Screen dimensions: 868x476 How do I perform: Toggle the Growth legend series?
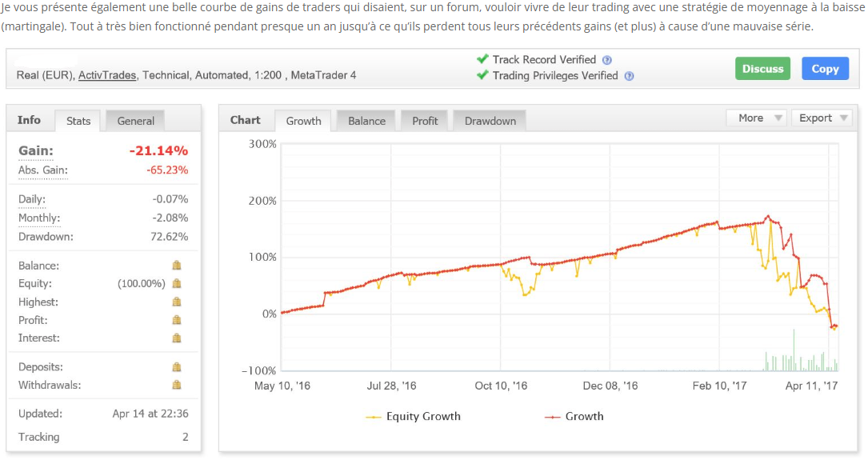click(574, 417)
